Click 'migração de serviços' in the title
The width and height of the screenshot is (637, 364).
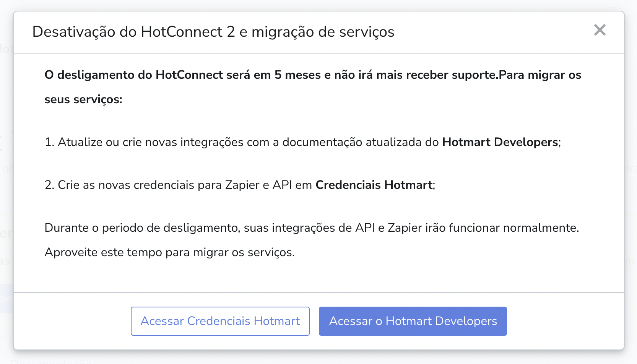pyautogui.click(x=323, y=32)
